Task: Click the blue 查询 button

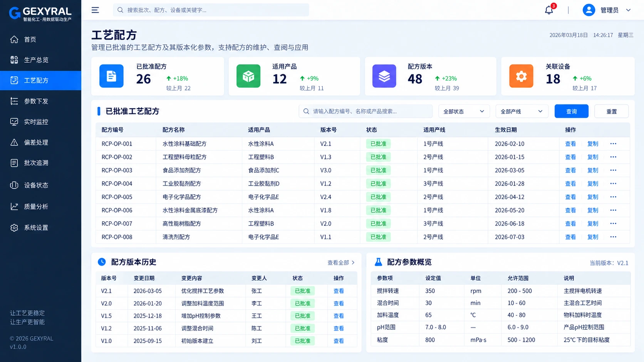Action: pyautogui.click(x=571, y=111)
